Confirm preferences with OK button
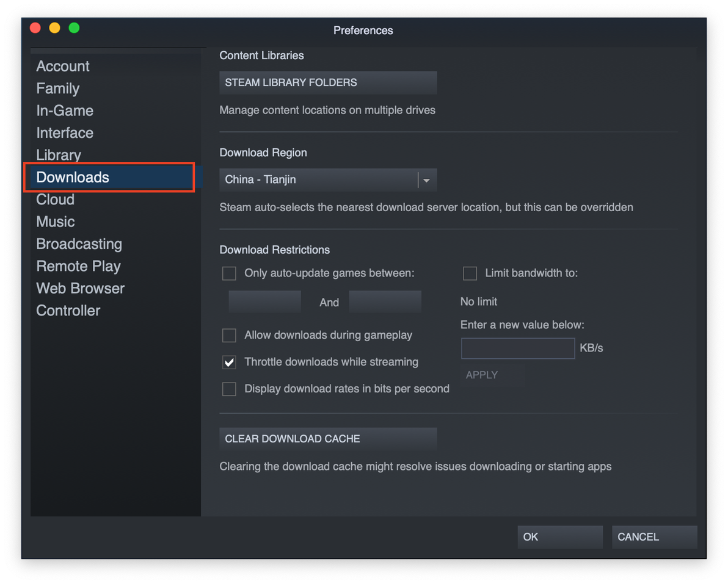728x584 pixels. coord(559,537)
